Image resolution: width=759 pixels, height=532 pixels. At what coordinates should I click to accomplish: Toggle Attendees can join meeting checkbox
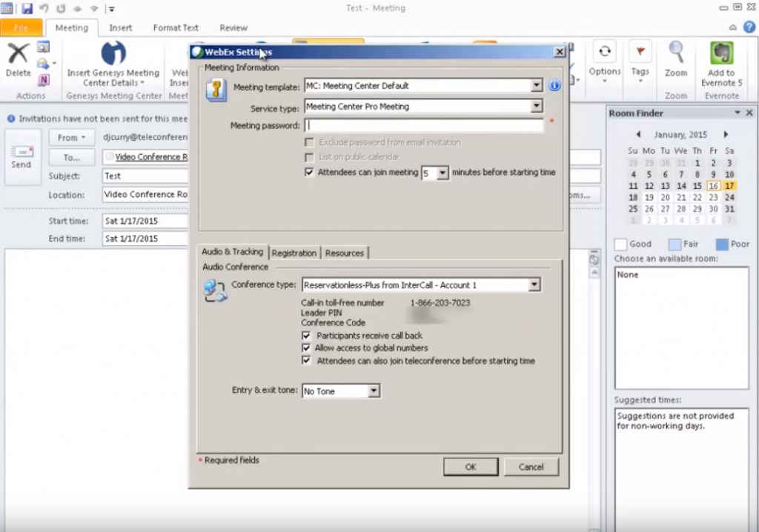[x=310, y=173]
